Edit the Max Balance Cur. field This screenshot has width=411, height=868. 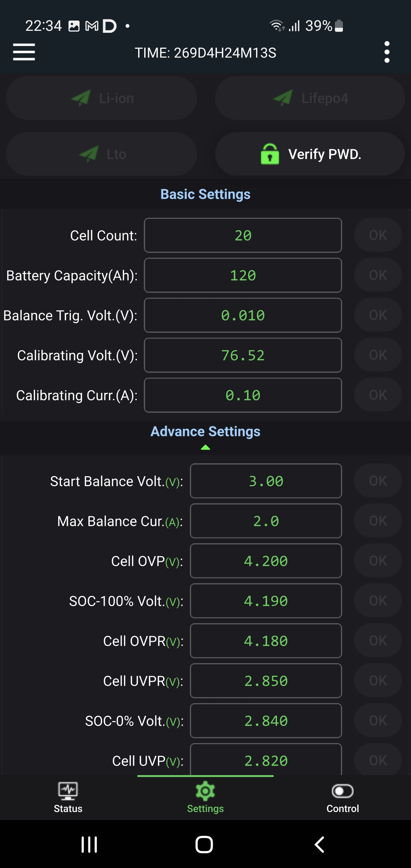(x=266, y=521)
